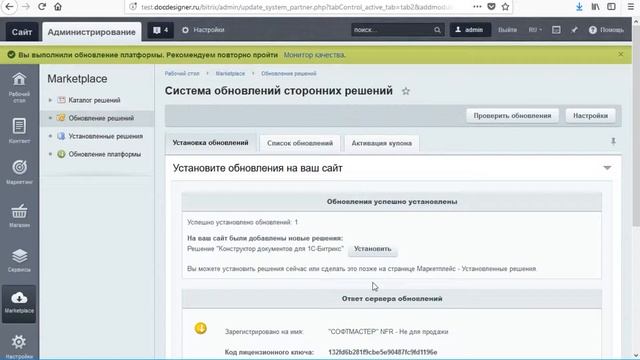640x360 pixels.
Task: Open Рабочий стол breadcrumb link
Action: pyautogui.click(x=182, y=73)
